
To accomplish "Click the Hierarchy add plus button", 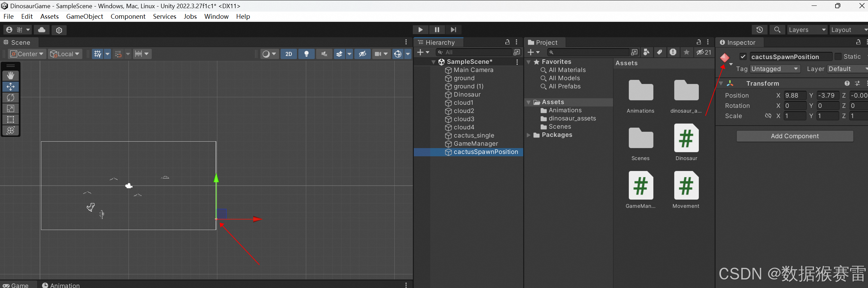I will tap(423, 52).
